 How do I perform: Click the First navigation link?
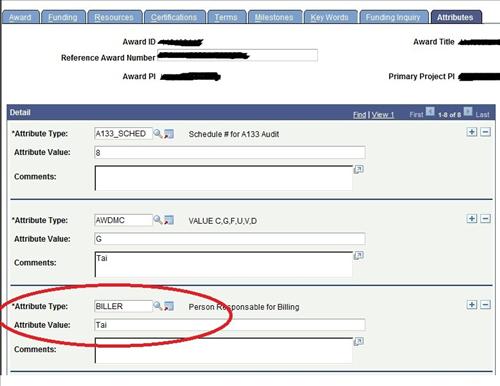coord(416,115)
